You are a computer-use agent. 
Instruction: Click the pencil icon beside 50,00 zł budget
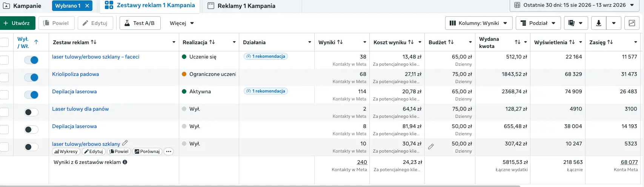click(x=431, y=147)
